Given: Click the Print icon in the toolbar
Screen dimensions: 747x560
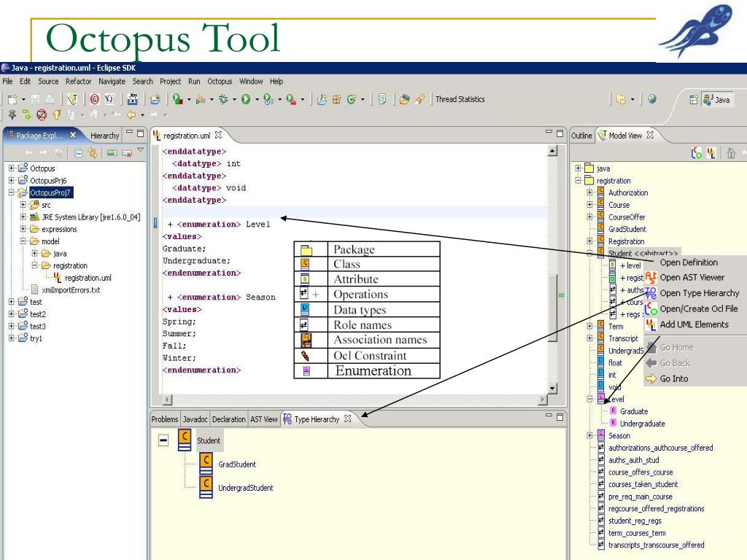Looking at the screenshot, I should coord(50,99).
